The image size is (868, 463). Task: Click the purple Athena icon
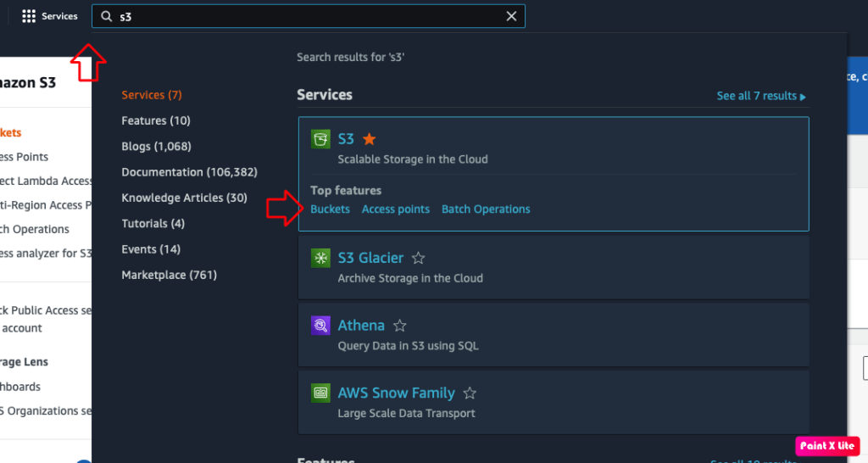point(320,326)
